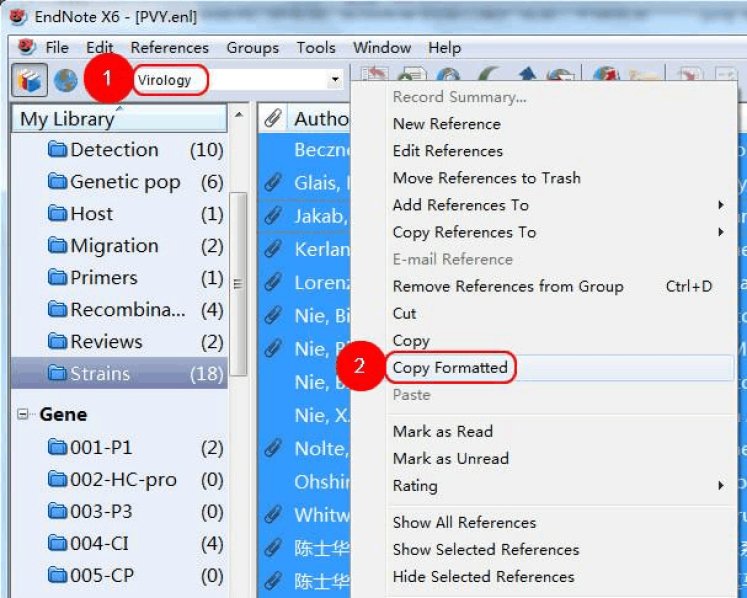Open the File menu
The height and width of the screenshot is (598, 747).
(57, 48)
